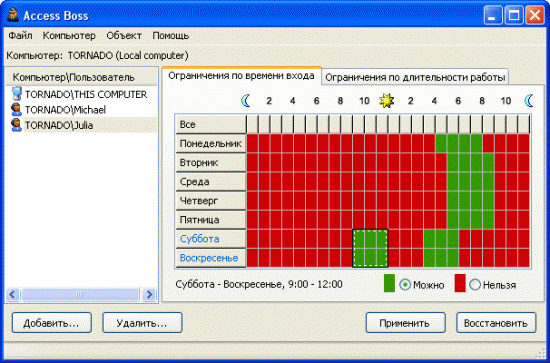Click the Применить button
Screen dimensions: 550x363
pyautogui.click(x=405, y=323)
